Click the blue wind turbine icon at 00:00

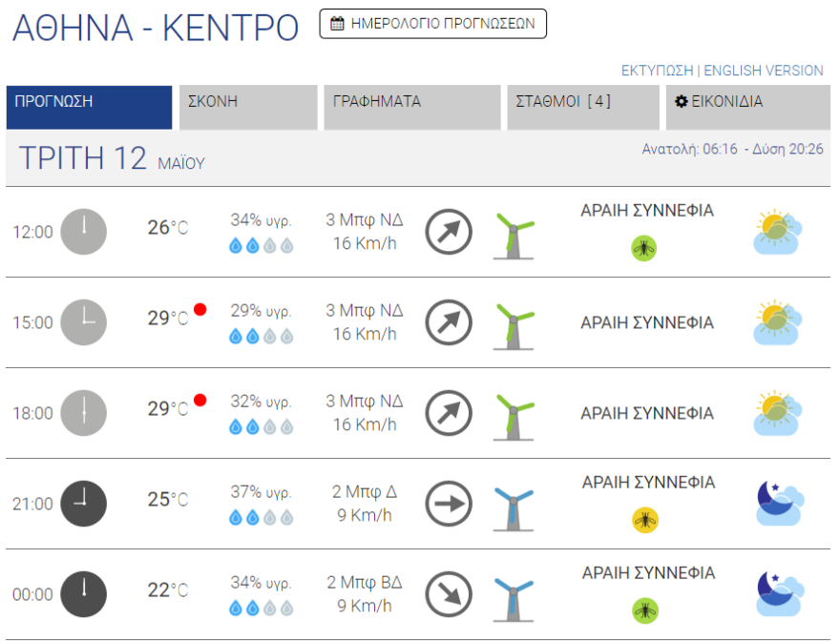tap(513, 596)
